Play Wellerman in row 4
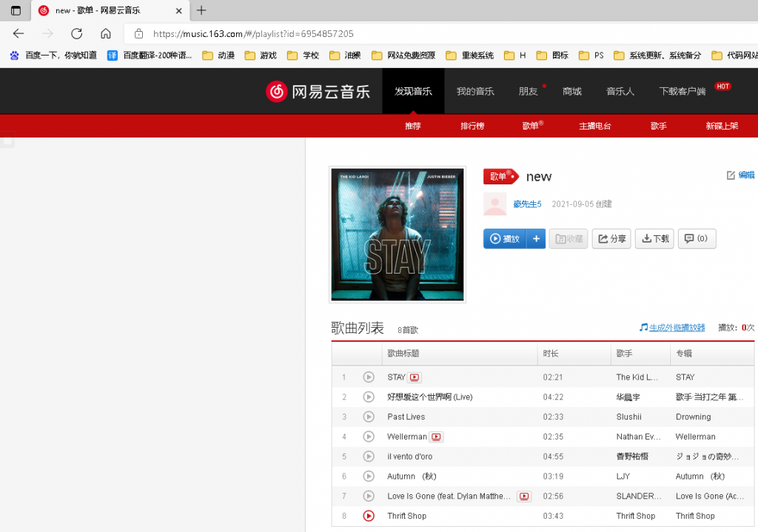The image size is (758, 532). (369, 437)
